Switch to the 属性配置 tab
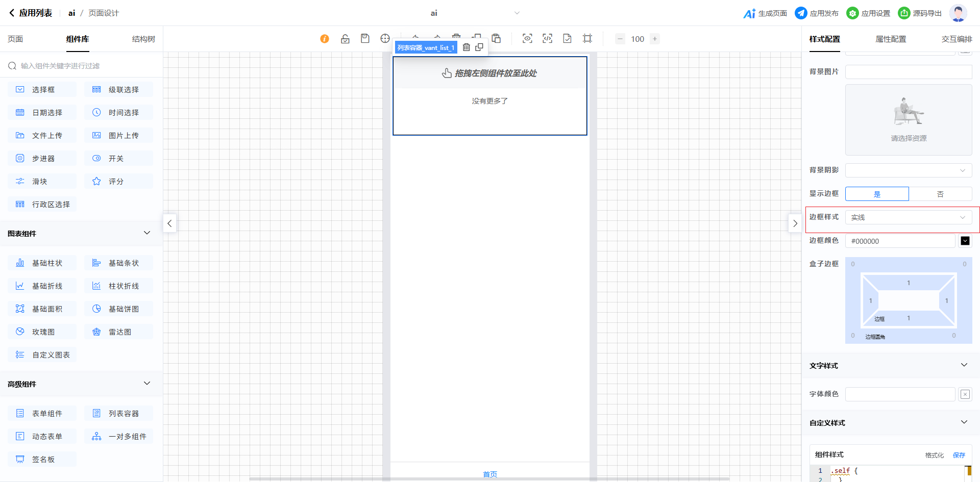Image resolution: width=980 pixels, height=482 pixels. 891,39
